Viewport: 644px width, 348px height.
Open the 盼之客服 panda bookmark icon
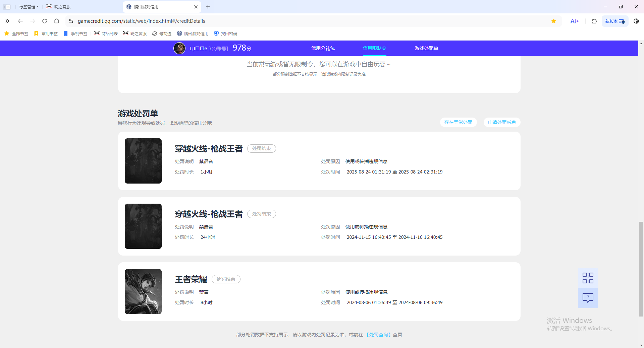[x=125, y=33]
